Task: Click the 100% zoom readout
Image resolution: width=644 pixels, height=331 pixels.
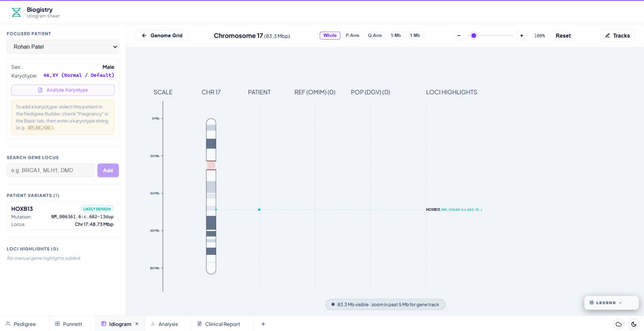Action: pos(539,35)
